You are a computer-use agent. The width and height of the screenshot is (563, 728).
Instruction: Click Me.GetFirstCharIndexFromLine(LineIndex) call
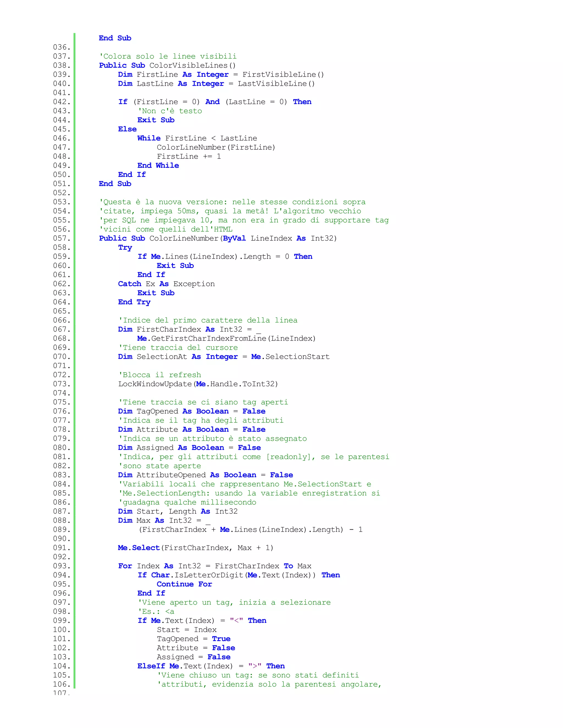coord(227,338)
